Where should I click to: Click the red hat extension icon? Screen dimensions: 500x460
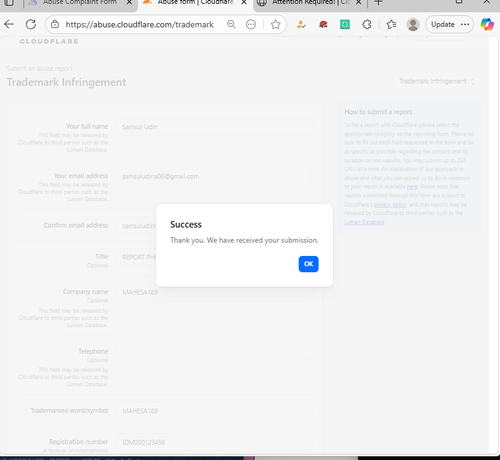(x=323, y=24)
